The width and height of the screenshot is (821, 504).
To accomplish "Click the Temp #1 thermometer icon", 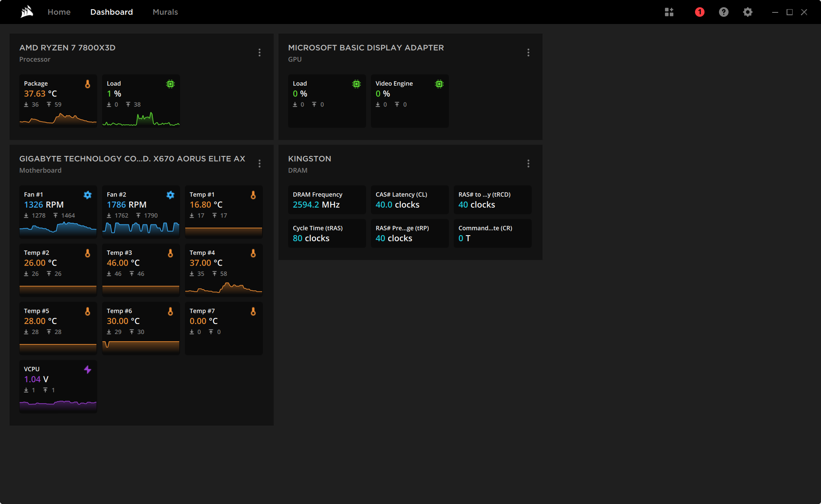I will tap(253, 195).
